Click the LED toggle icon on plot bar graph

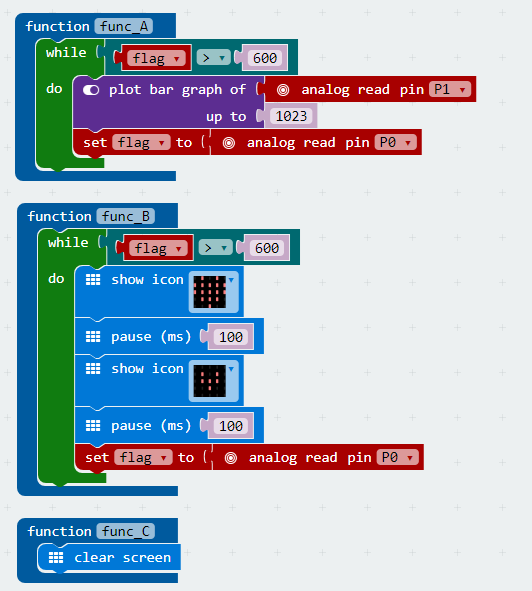tap(91, 90)
